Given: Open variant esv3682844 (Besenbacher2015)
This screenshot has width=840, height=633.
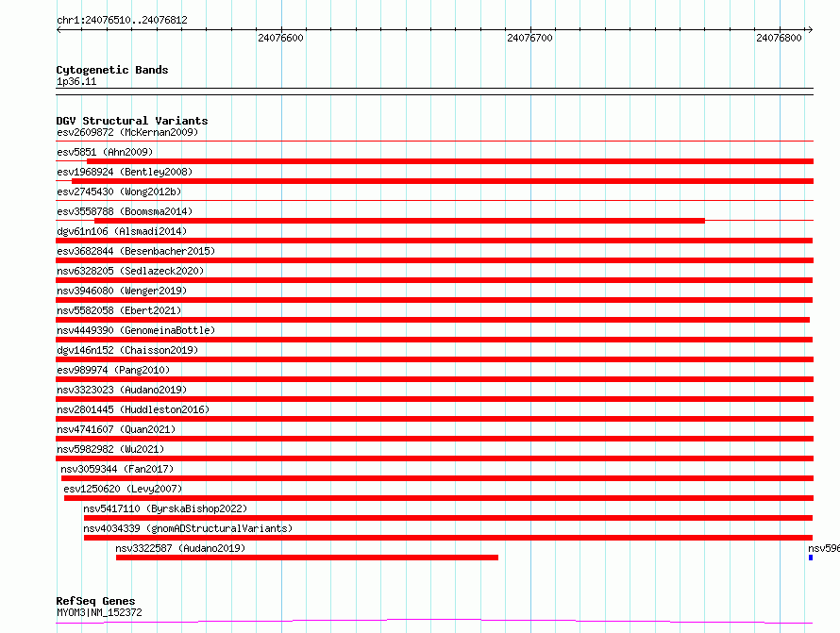Looking at the screenshot, I should [x=136, y=251].
